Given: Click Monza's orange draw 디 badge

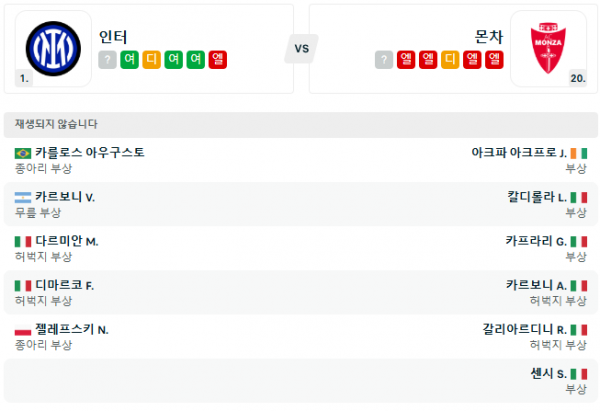Looking at the screenshot, I should coord(450,60).
